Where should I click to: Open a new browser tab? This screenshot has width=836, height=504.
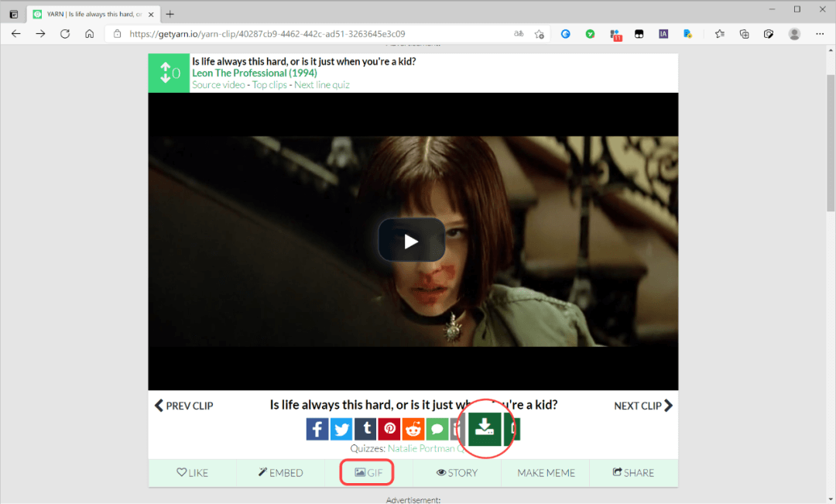click(170, 15)
